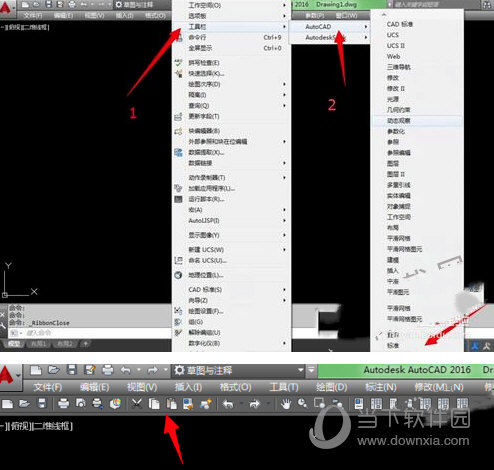Click the Match Properties icon
This screenshot has width=494, height=470.
(188, 404)
